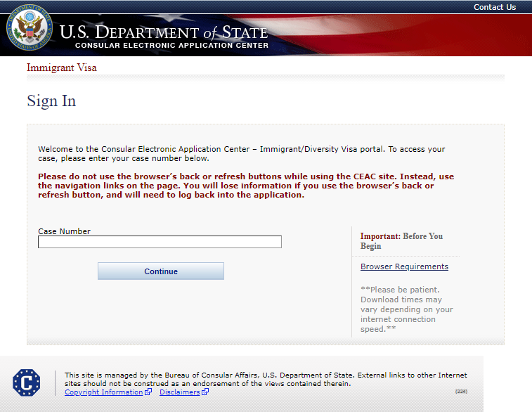Click 'Important: Before You Begin' heading
532x412 pixels.
point(401,241)
